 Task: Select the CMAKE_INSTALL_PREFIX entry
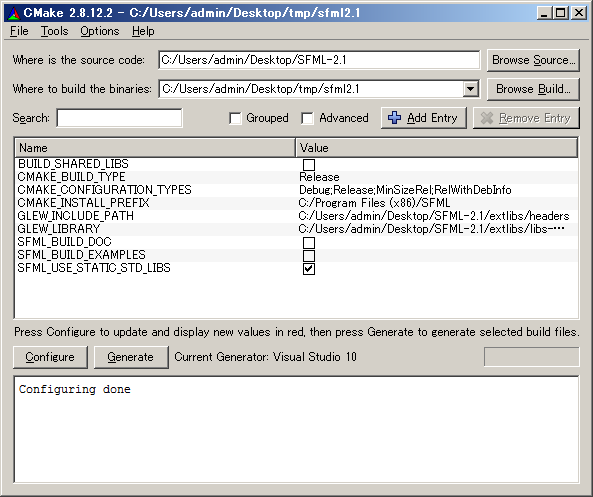(83, 203)
